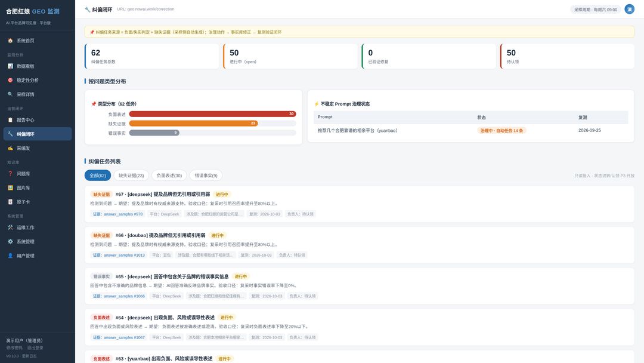Click the 进行中 (open) 50 stat card
Image resolution: width=644 pixels, height=363 pixels.
290,56
